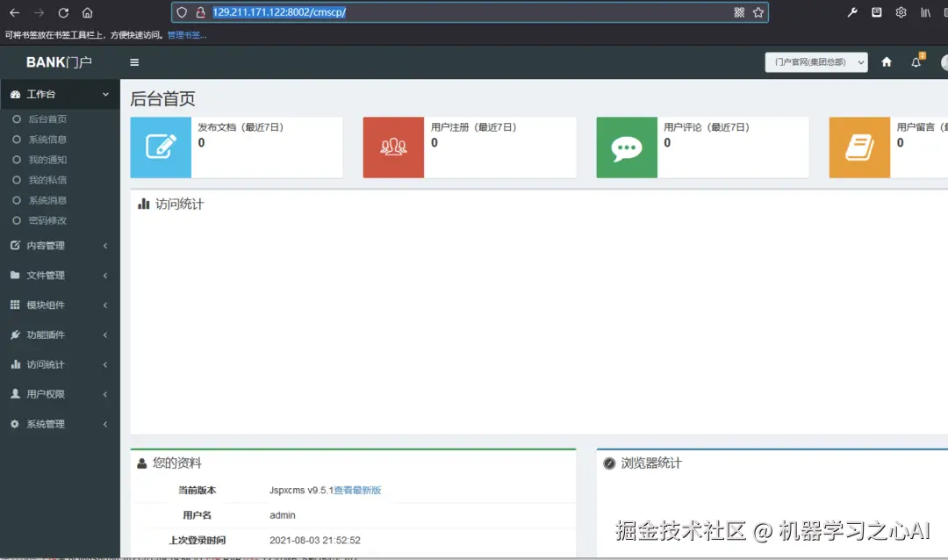Open the wrench developer tools icon
This screenshot has height=560, width=948.
pos(852,12)
